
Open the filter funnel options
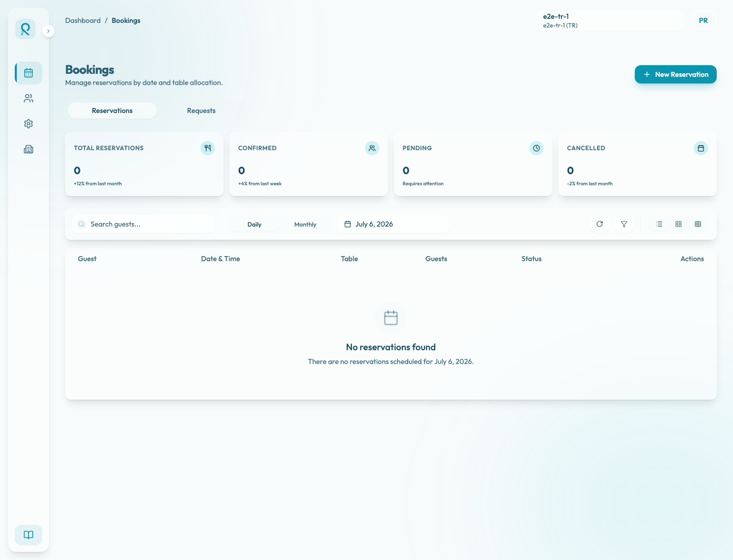624,224
